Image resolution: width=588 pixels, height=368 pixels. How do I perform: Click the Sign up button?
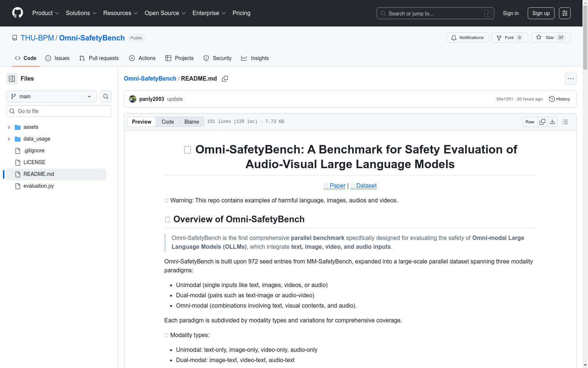click(541, 13)
